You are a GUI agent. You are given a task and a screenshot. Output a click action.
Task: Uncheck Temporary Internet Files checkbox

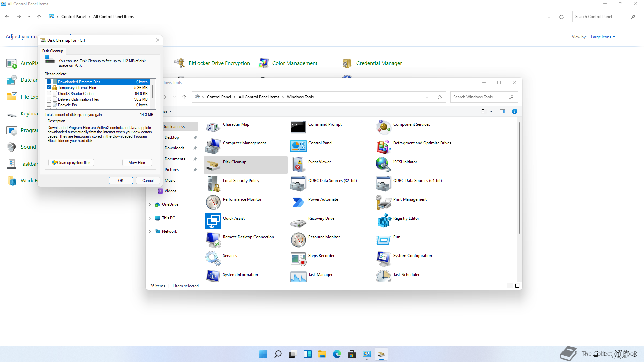click(x=49, y=87)
